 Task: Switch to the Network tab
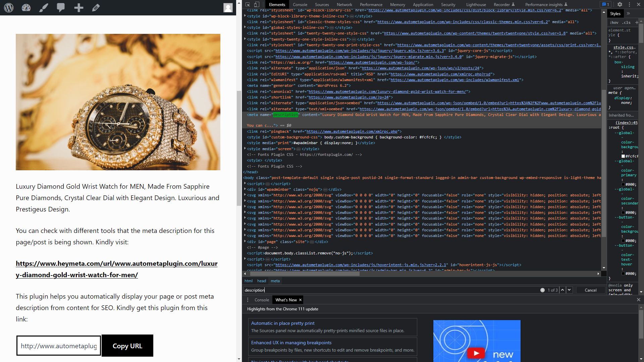pos(344,4)
